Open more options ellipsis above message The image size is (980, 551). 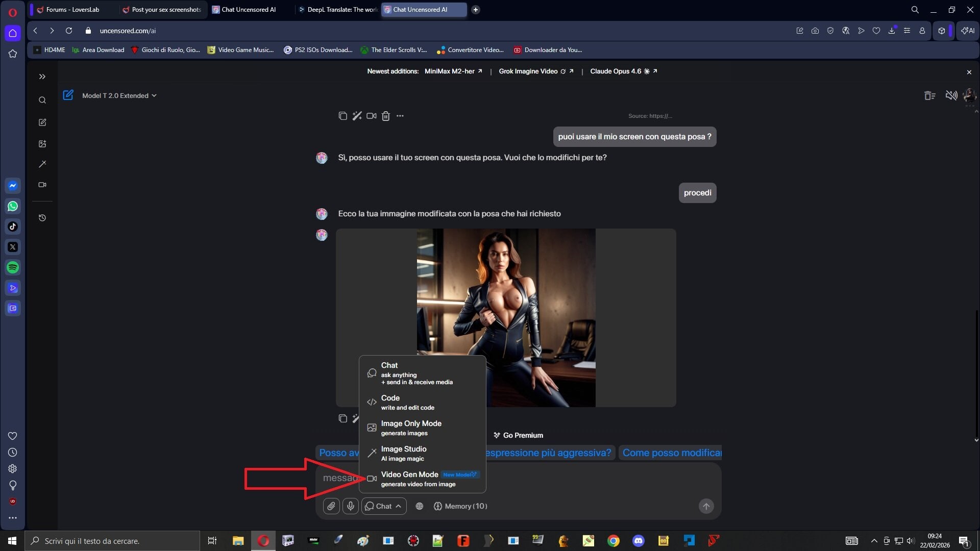tap(400, 116)
